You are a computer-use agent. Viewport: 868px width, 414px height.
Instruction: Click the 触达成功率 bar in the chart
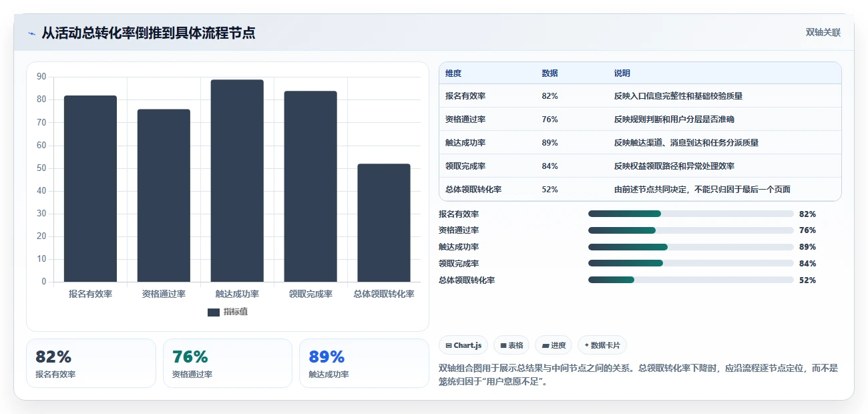237,181
